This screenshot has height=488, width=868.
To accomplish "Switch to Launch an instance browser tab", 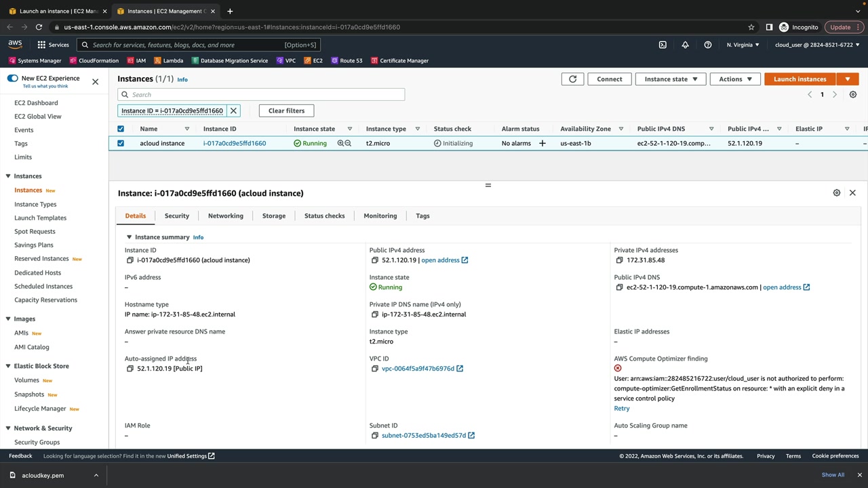I will (x=58, y=11).
